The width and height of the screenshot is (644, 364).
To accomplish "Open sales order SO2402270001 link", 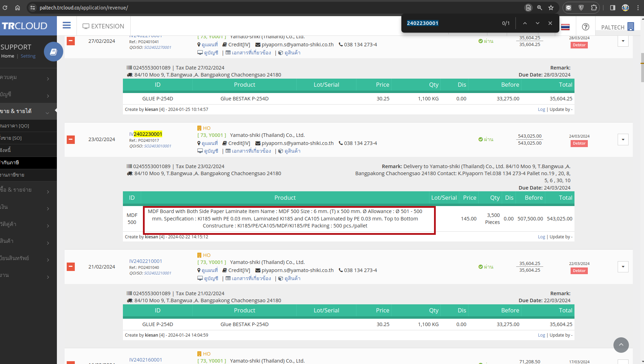I will coord(158,47).
